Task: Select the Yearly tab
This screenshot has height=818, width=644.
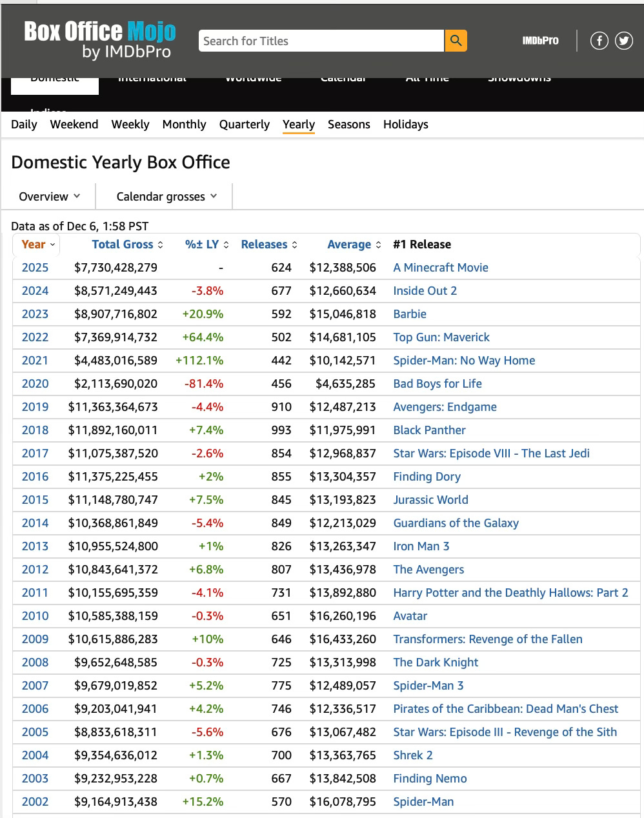Action: [x=299, y=125]
